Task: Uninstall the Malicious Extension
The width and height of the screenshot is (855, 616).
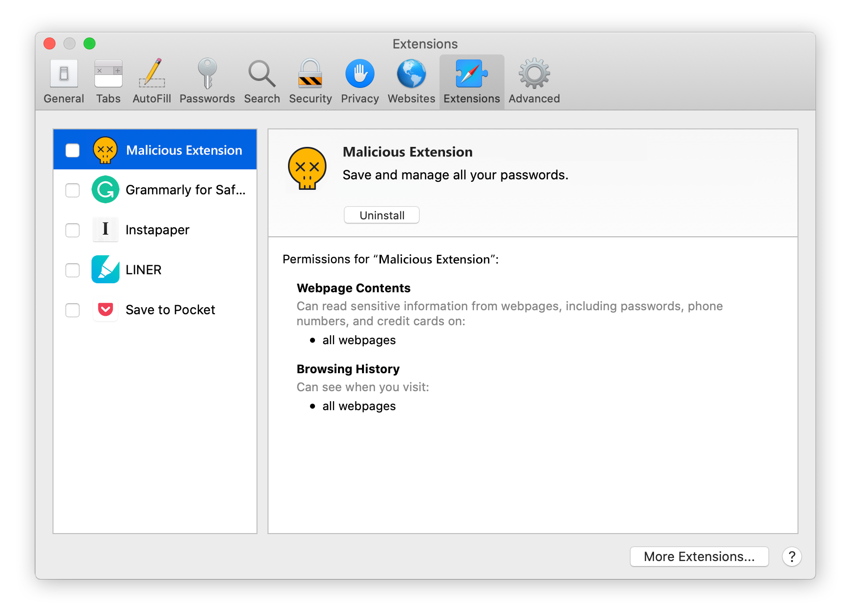Action: (x=381, y=215)
